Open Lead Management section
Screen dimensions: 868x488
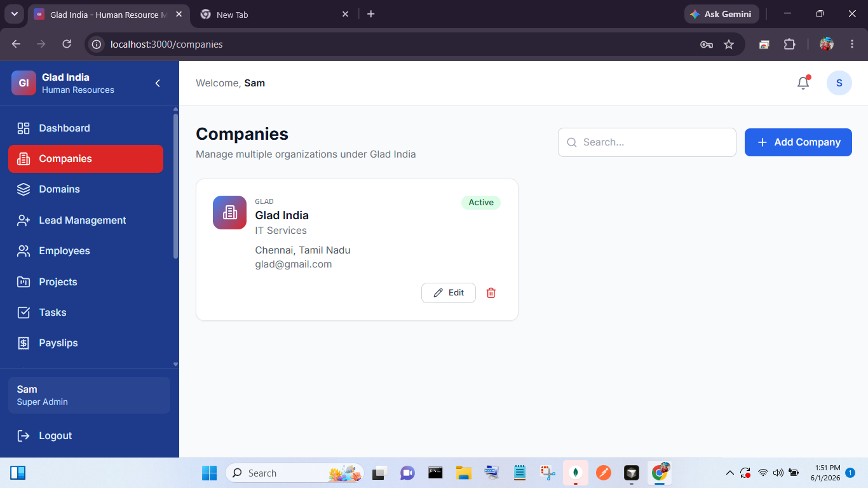(86, 220)
